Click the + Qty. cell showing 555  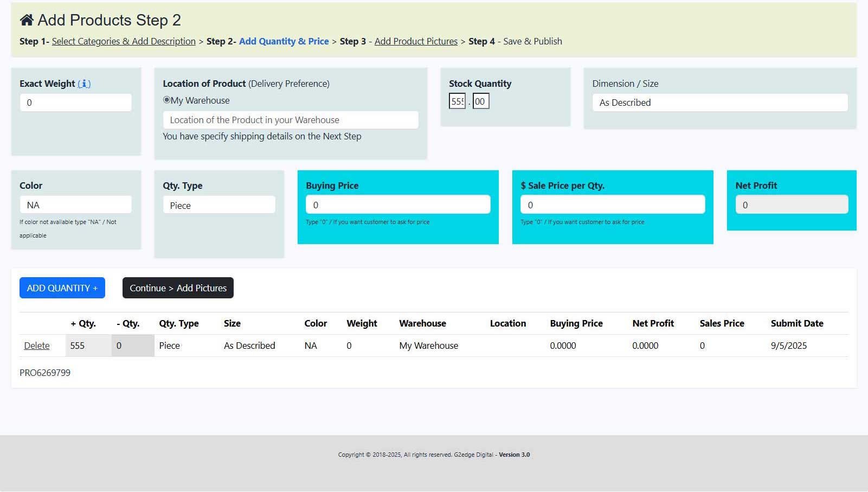click(89, 346)
